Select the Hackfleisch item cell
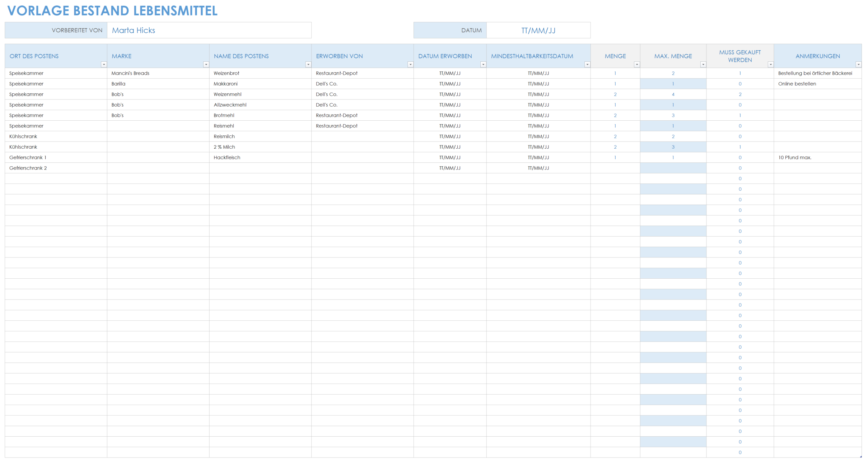This screenshot has height=460, width=868. 260,157
